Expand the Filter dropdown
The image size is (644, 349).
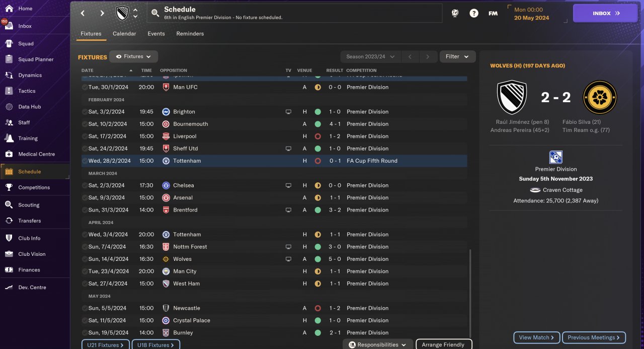coord(457,56)
